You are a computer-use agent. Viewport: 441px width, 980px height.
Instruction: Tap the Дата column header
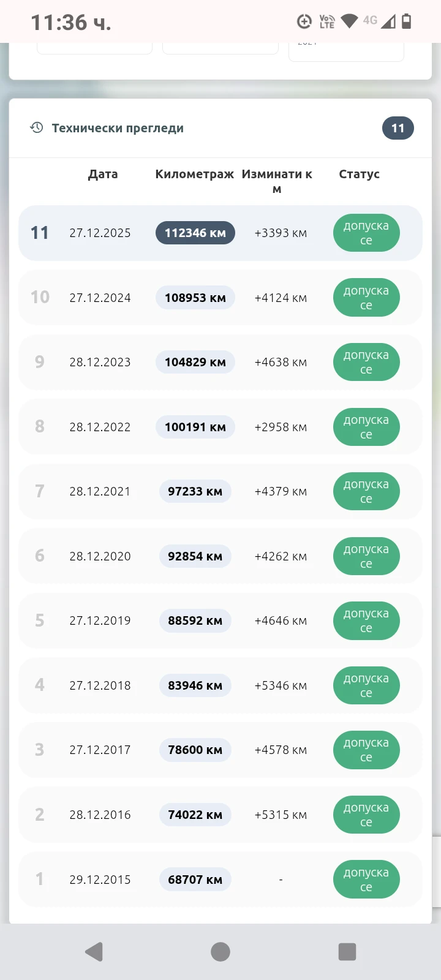click(103, 174)
